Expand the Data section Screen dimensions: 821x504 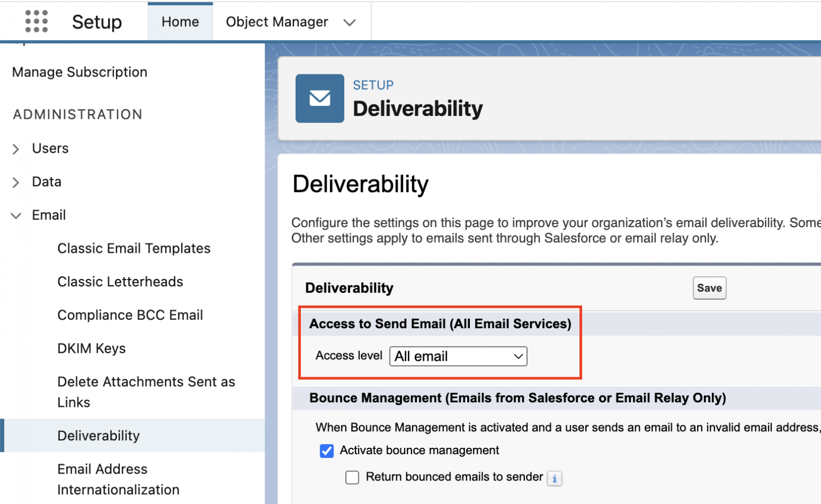coord(16,182)
